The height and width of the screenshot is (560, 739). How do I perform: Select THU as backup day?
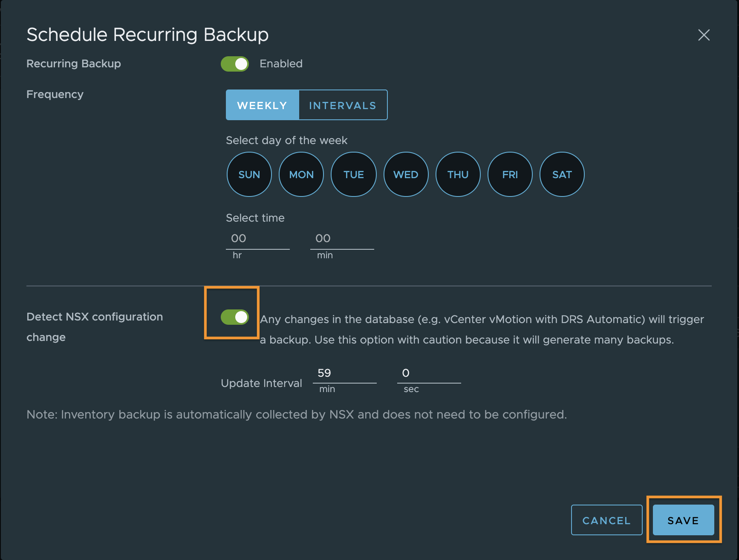tap(458, 174)
